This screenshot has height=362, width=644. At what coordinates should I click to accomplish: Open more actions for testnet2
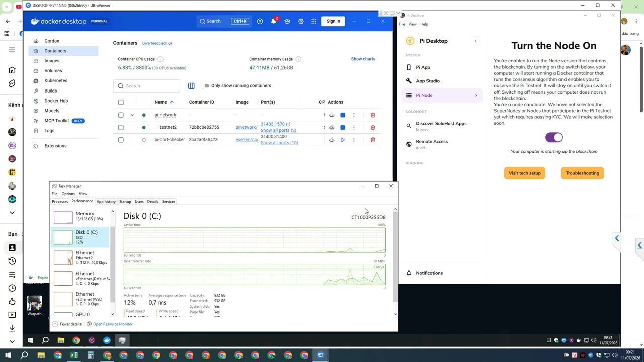[354, 127]
